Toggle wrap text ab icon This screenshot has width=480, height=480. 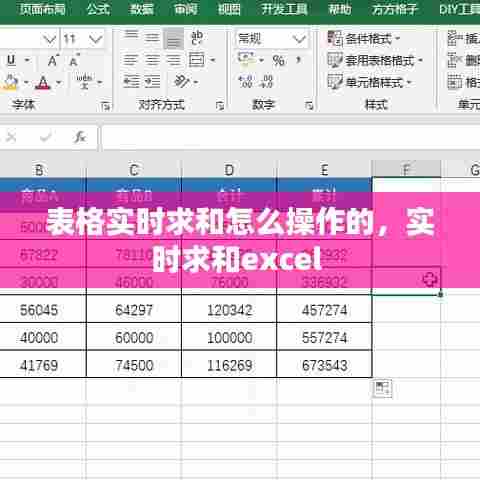[x=197, y=38]
